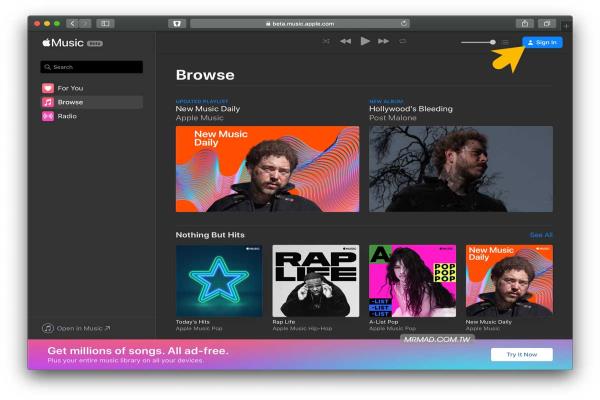600x400 pixels.
Task: Click the Safari share icon
Action: pos(525,24)
